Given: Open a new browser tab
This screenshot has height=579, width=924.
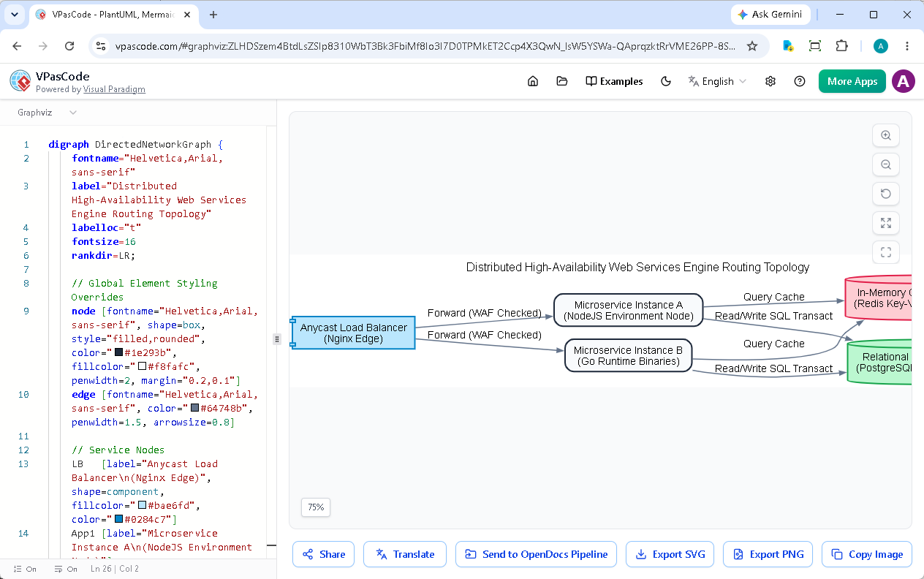Looking at the screenshot, I should (x=213, y=15).
